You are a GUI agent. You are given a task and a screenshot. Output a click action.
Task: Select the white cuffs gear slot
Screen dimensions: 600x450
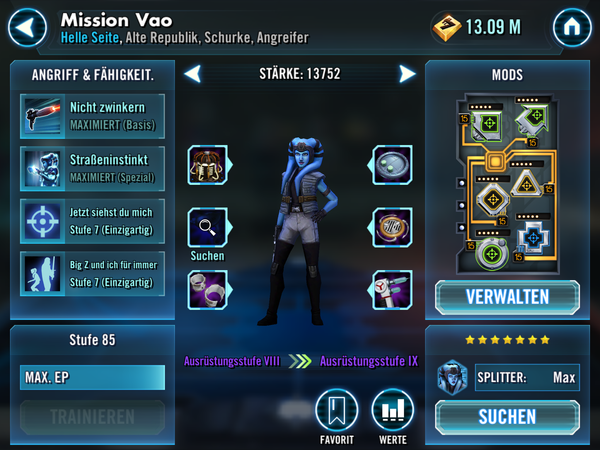[208, 290]
